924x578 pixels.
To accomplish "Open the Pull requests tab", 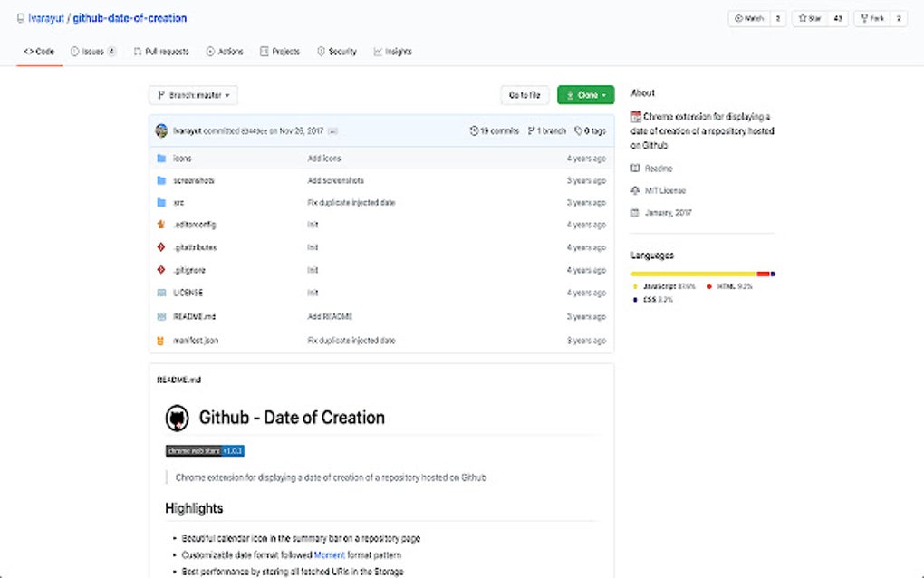I will point(161,52).
